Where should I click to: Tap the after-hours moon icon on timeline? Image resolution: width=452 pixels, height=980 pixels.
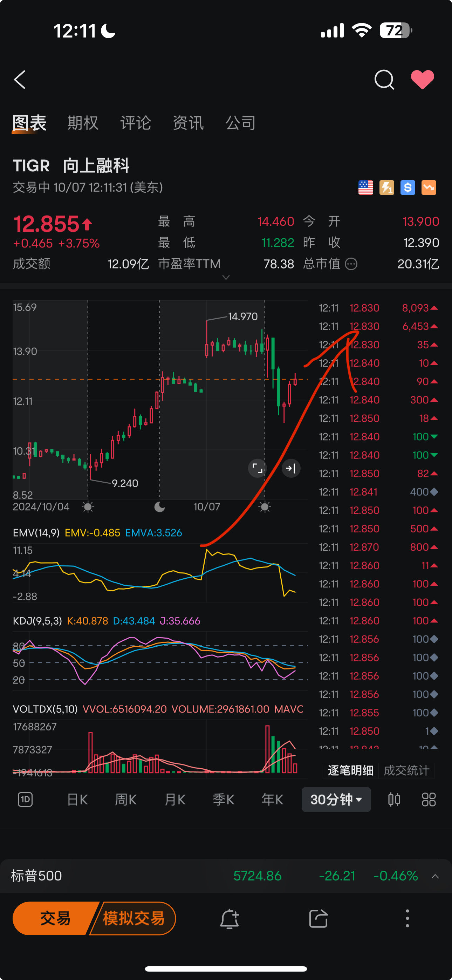160,507
